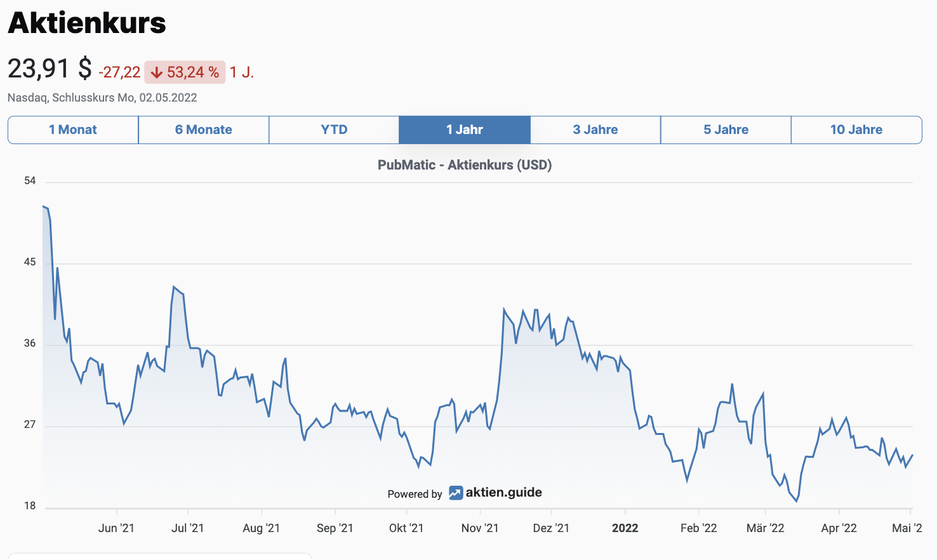
Task: Switch chart to 3 Jahre
Action: coord(595,130)
